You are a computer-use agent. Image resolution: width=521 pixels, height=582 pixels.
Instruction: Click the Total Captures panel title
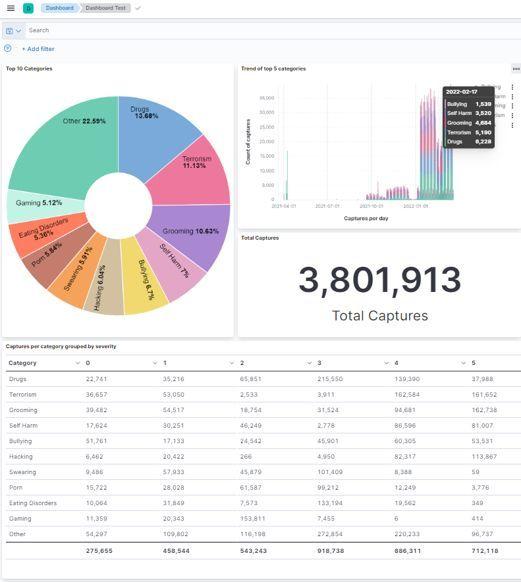click(x=260, y=238)
